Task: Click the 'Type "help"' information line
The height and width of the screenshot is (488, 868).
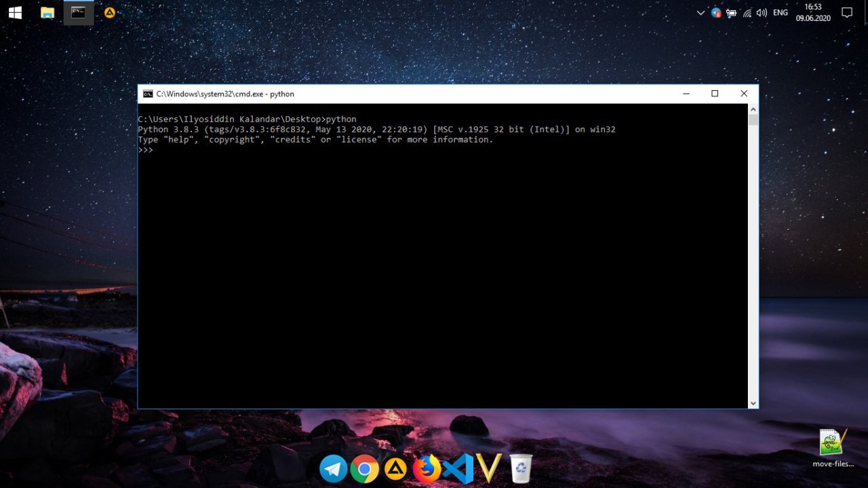Action: 315,139
